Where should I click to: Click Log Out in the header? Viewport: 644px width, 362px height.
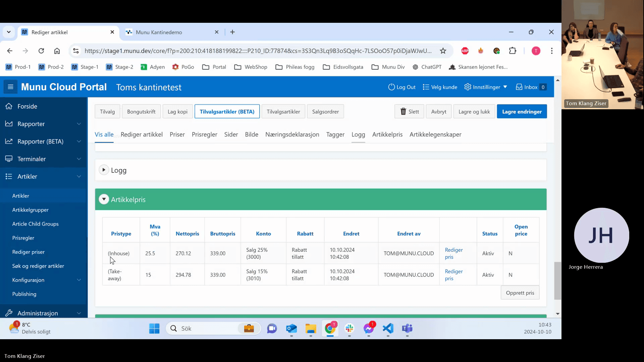point(402,87)
